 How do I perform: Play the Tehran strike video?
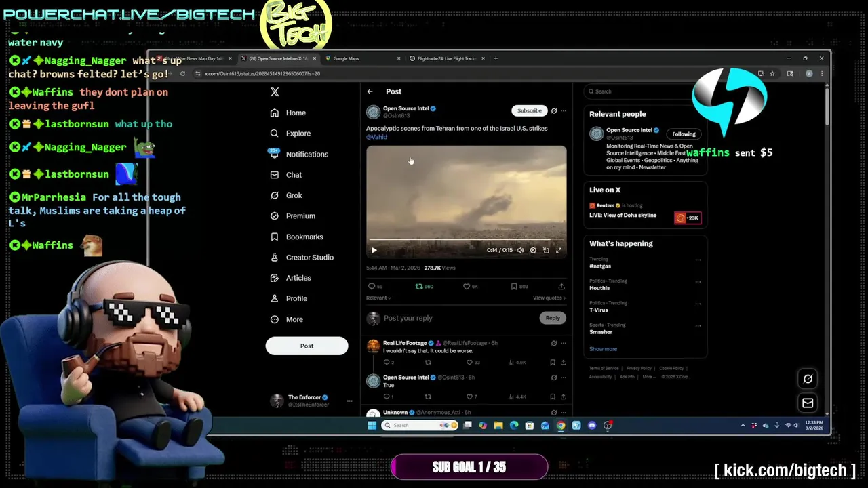374,251
